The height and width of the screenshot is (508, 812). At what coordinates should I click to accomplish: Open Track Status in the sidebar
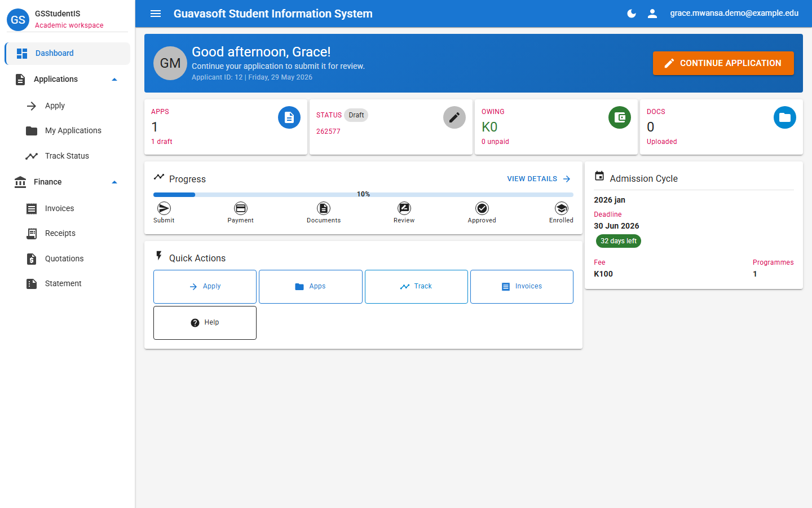[x=68, y=156]
